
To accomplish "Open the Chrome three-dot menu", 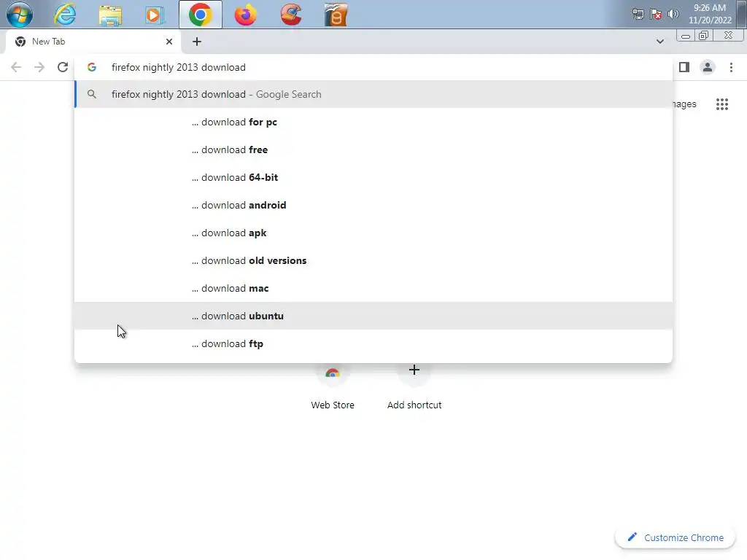I will 731,67.
